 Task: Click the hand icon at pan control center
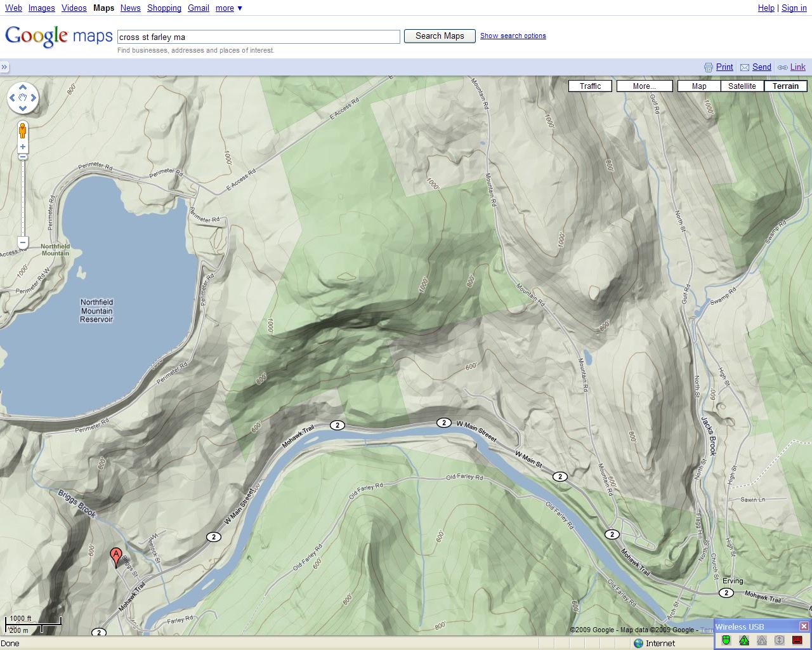[x=23, y=98]
